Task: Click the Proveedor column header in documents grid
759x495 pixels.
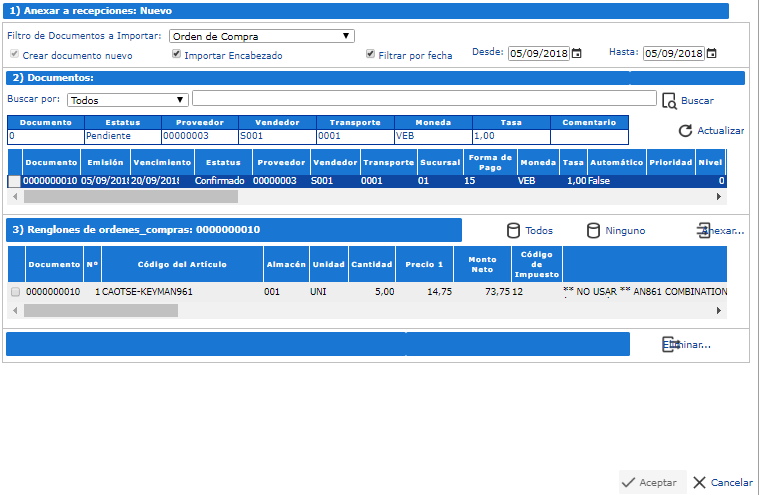Action: pos(279,162)
